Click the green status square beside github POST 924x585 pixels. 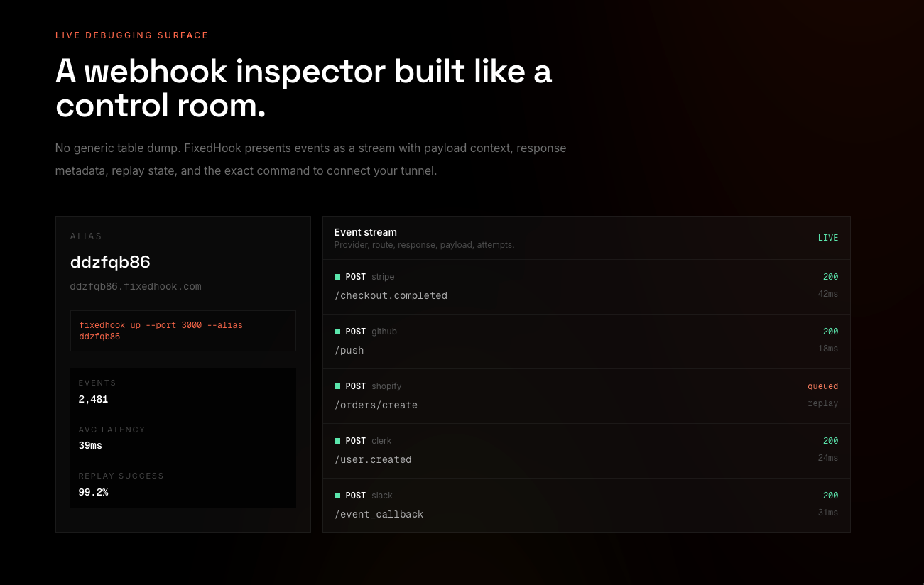(x=337, y=332)
